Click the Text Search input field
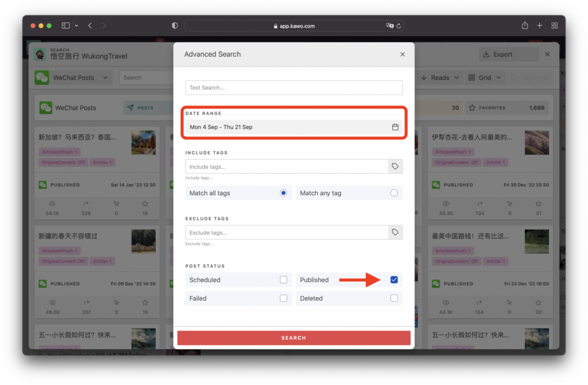This screenshot has height=385, width=588. coord(293,88)
